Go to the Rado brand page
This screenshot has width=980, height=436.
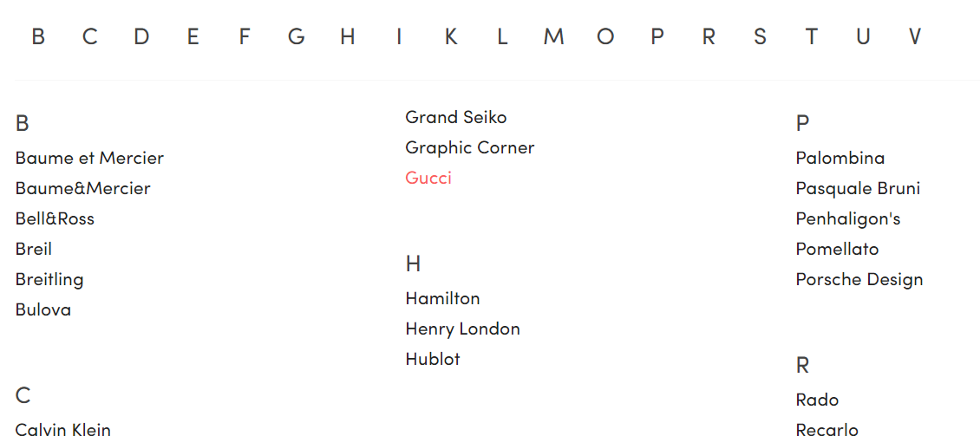817,400
